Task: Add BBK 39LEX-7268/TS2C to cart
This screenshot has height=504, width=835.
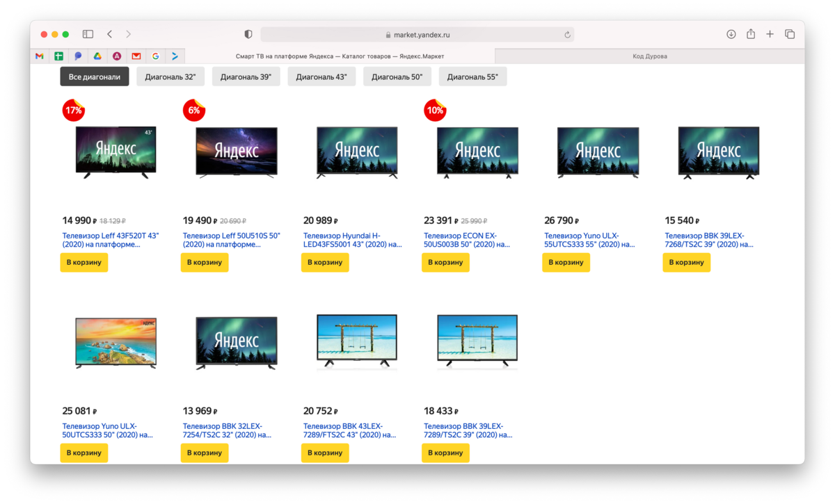Action: (687, 262)
